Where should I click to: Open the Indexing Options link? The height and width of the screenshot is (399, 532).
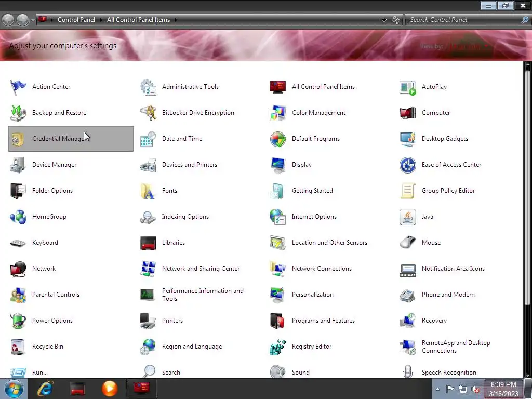185,217
